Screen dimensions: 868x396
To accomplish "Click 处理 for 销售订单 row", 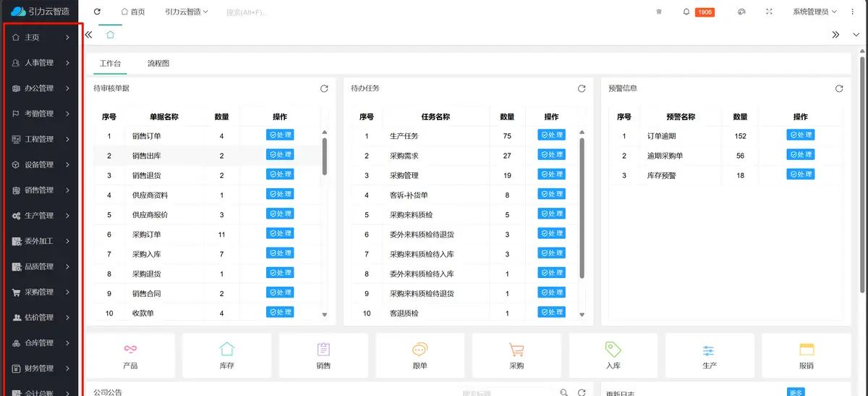I will coord(280,135).
